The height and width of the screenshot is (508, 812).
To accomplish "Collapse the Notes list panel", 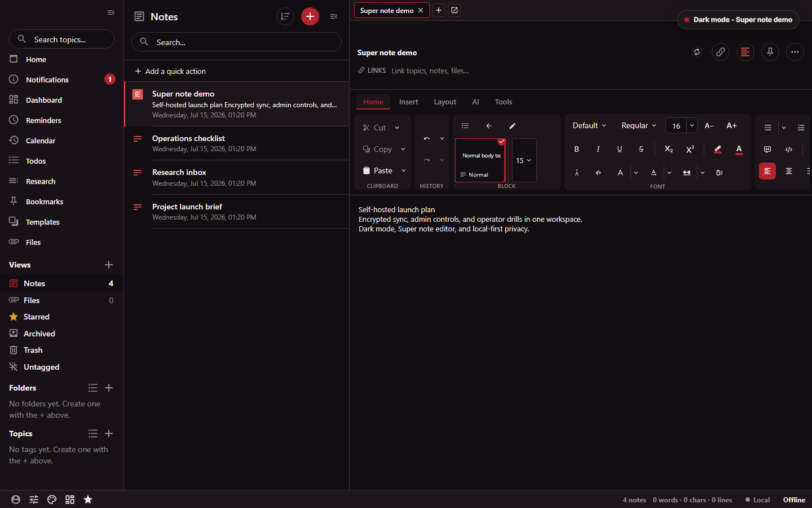I will [334, 16].
